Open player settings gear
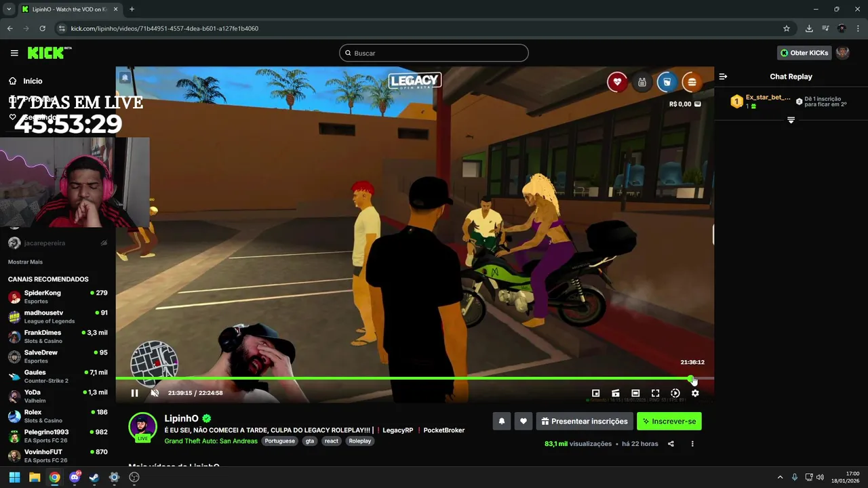The image size is (868, 488). pos(695,393)
